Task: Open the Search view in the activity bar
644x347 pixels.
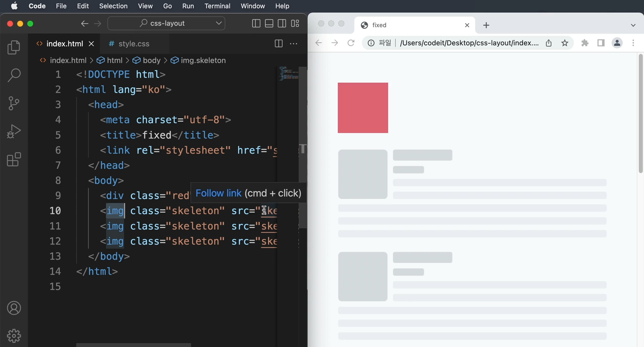Action: click(x=14, y=75)
